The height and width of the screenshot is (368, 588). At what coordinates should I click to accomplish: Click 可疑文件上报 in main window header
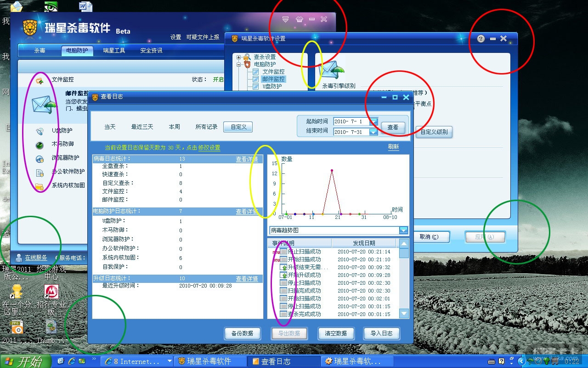click(x=203, y=37)
